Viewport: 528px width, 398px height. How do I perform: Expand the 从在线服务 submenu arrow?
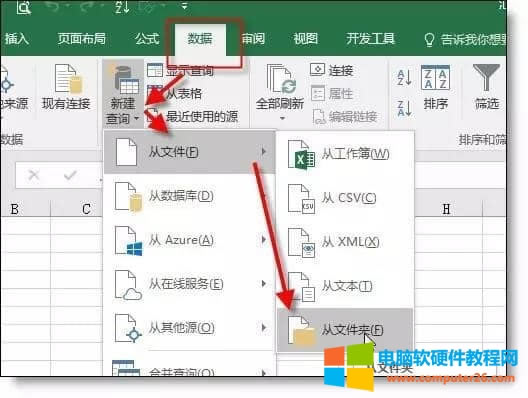(x=264, y=284)
